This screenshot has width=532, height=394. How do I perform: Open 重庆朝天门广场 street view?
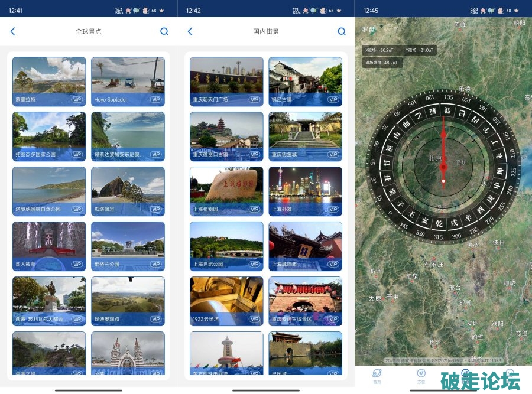coord(226,77)
